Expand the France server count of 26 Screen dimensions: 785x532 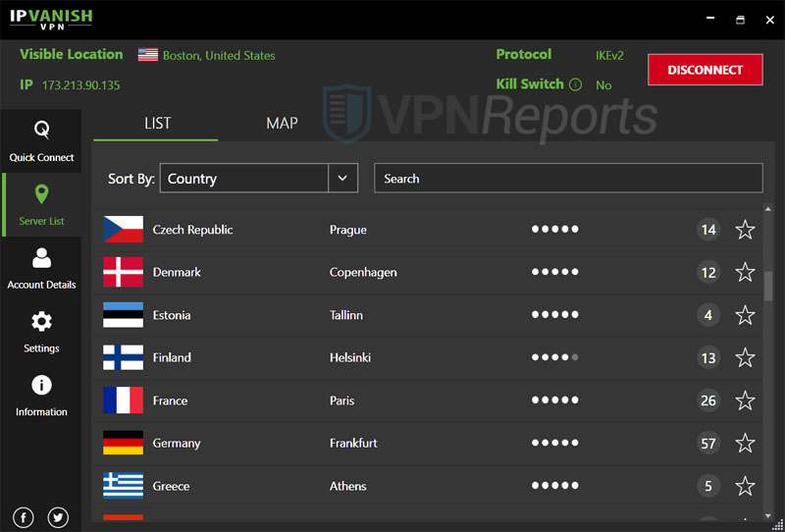coord(708,400)
